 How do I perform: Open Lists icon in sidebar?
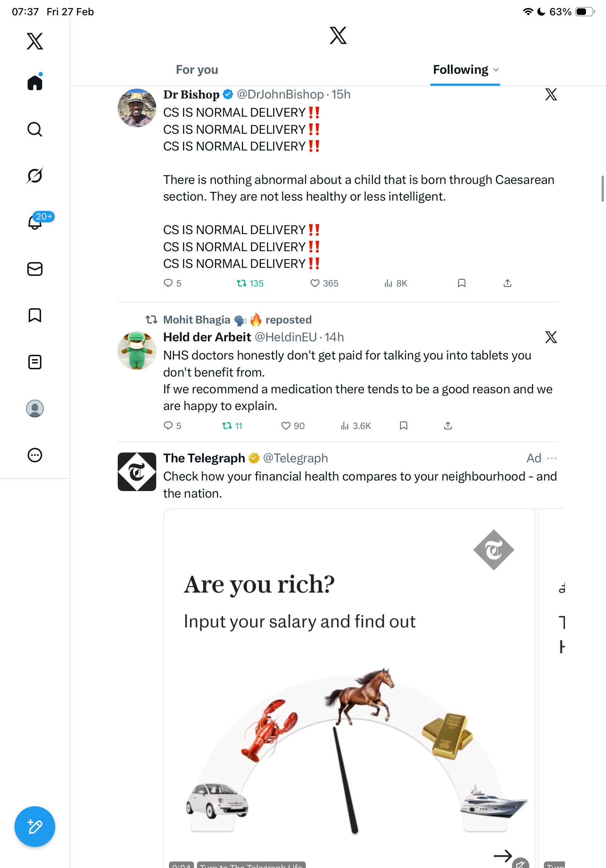point(35,362)
